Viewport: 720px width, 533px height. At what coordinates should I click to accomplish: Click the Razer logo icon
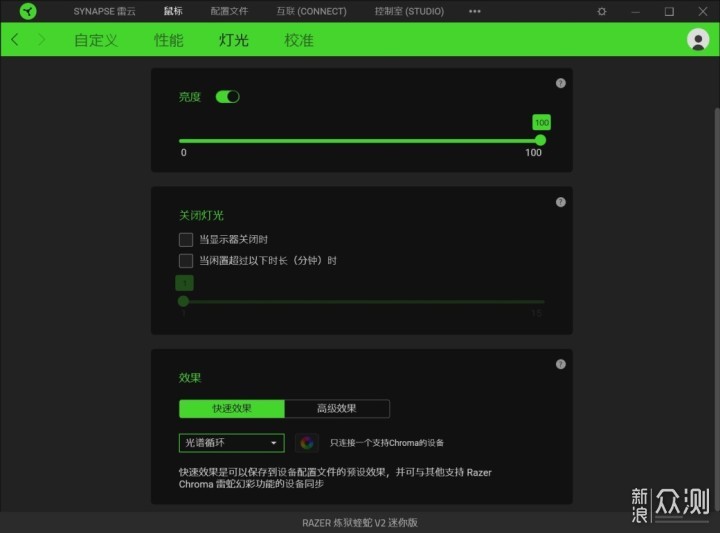click(x=28, y=11)
